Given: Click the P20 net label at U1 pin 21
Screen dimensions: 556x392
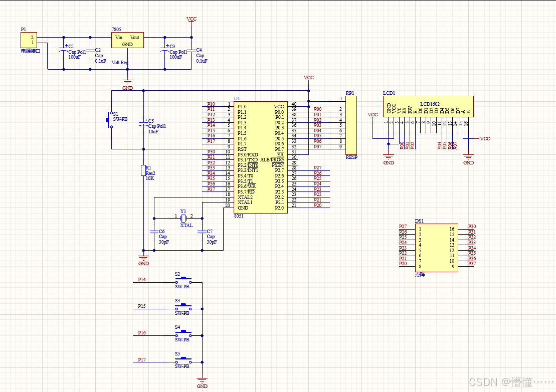Looking at the screenshot, I should [317, 205].
